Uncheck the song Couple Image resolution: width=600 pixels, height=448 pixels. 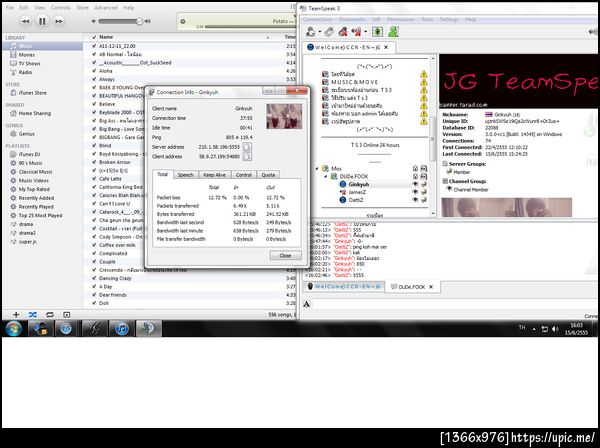pyautogui.click(x=94, y=262)
